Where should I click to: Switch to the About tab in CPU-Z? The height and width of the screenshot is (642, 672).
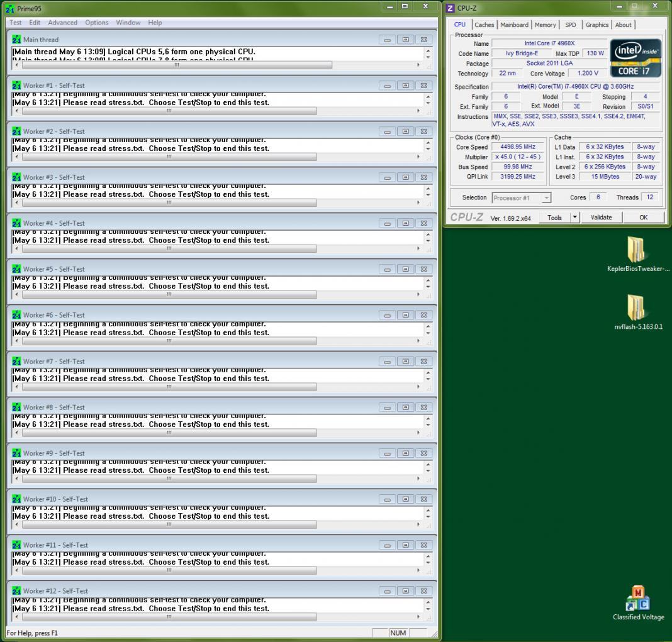pos(623,25)
